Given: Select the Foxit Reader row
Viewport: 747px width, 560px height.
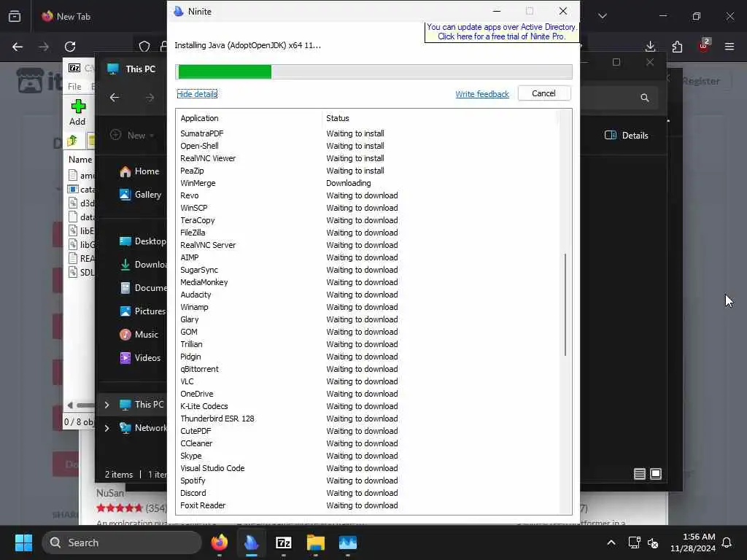Looking at the screenshot, I should (x=367, y=505).
